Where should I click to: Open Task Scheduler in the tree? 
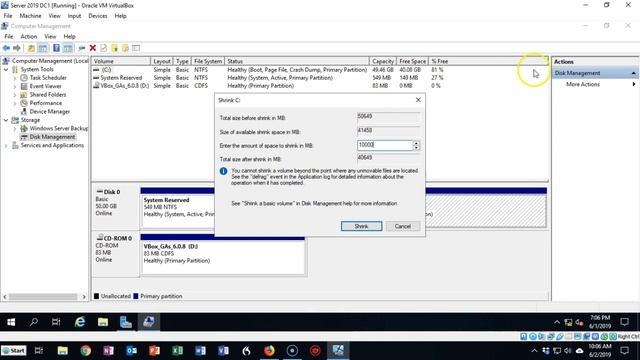click(x=48, y=78)
